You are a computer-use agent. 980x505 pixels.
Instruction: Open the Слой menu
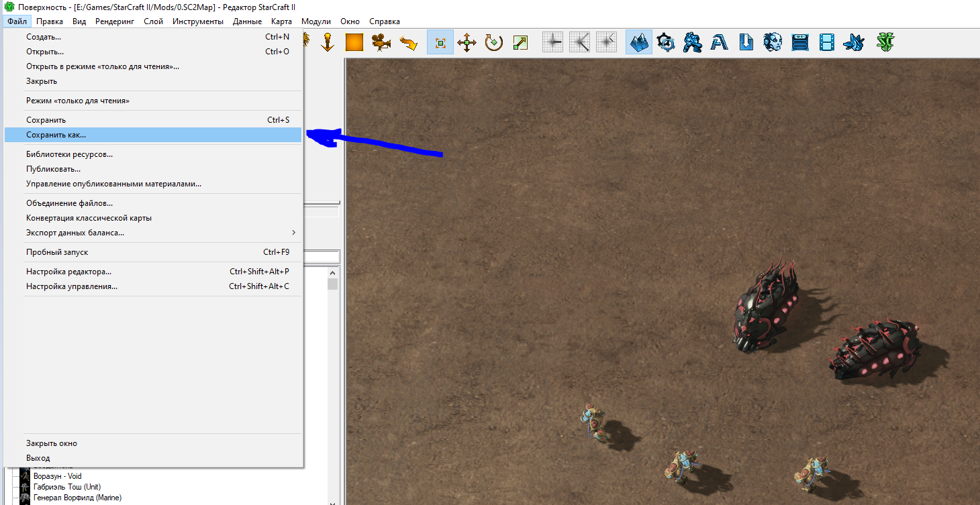(153, 21)
